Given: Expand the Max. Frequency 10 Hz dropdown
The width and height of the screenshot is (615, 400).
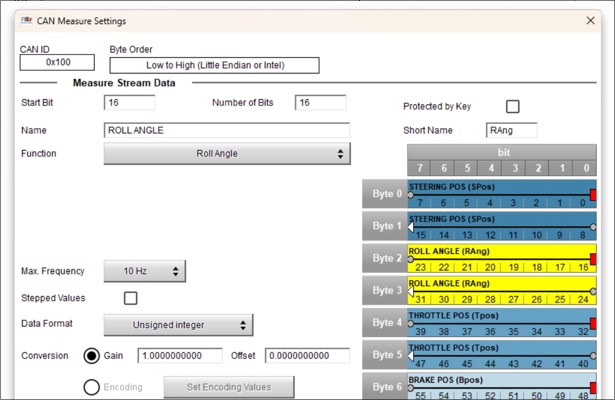Looking at the screenshot, I should tap(145, 271).
